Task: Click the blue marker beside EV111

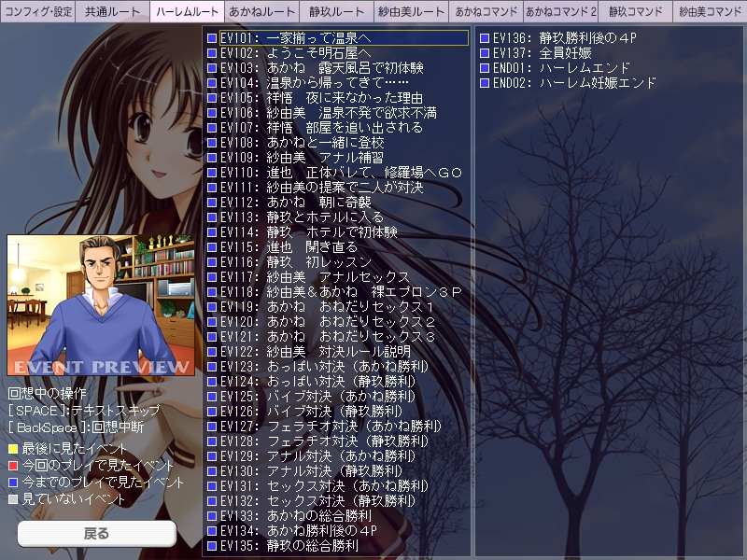Action: point(212,188)
